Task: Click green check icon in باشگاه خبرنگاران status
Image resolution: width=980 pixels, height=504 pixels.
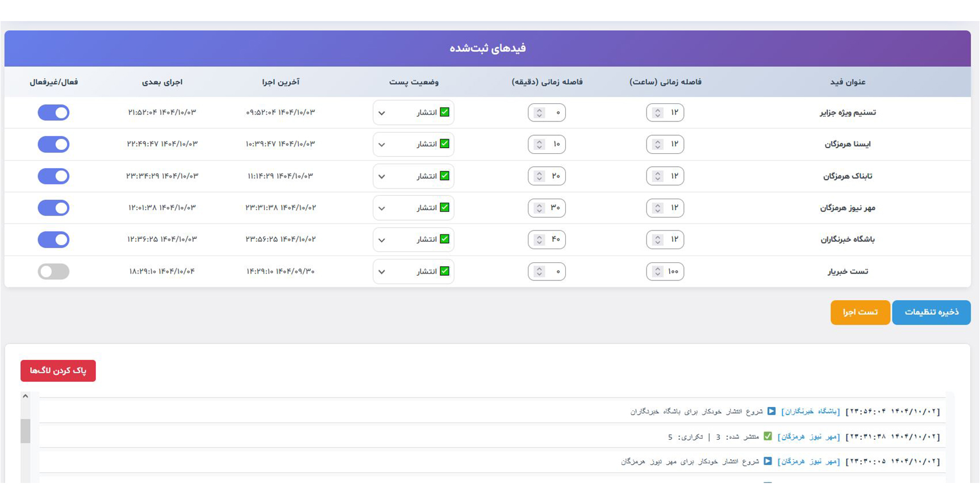Action: (x=445, y=239)
